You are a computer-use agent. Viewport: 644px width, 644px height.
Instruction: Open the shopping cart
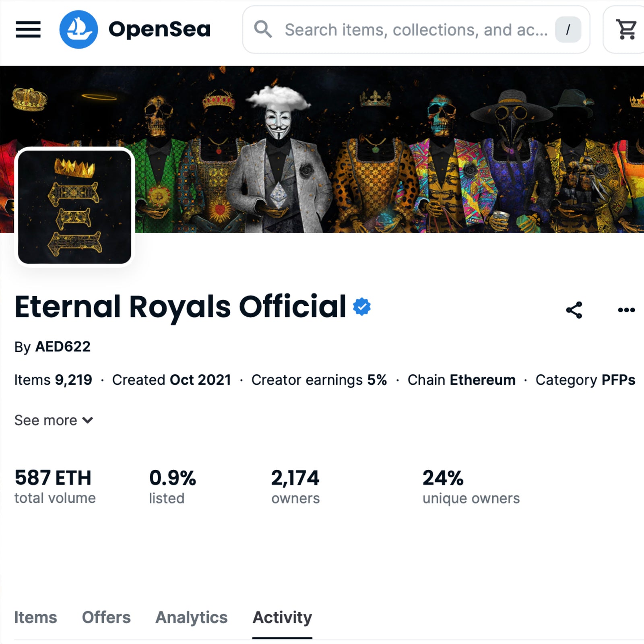(x=626, y=29)
